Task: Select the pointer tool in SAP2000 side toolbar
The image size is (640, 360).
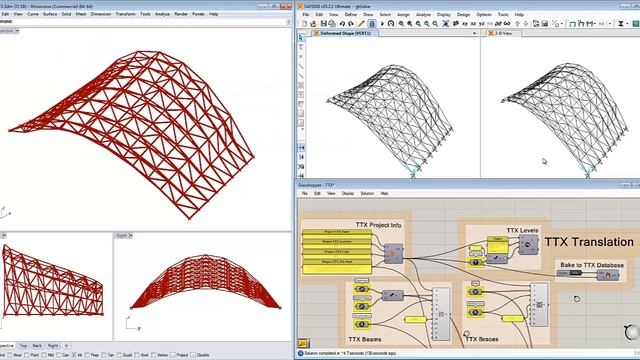Action: click(301, 38)
